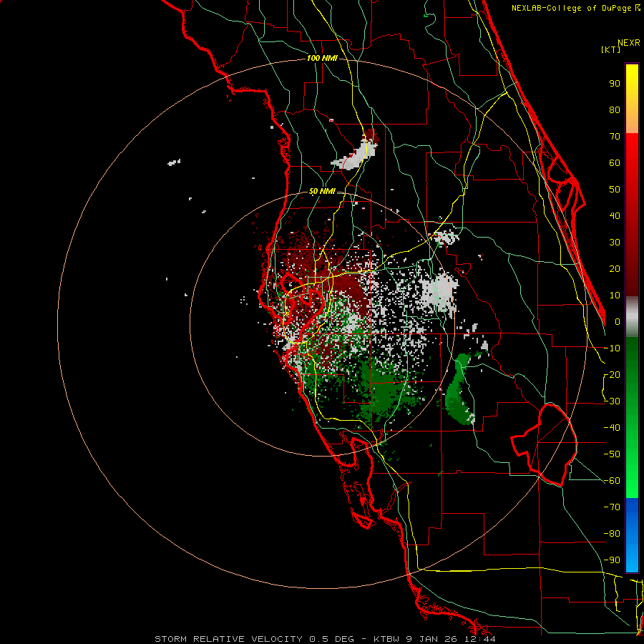Screen dimensions: 644x644
Task: Select the "9 JAN 26 12:44" timestamp
Action: tap(450, 639)
